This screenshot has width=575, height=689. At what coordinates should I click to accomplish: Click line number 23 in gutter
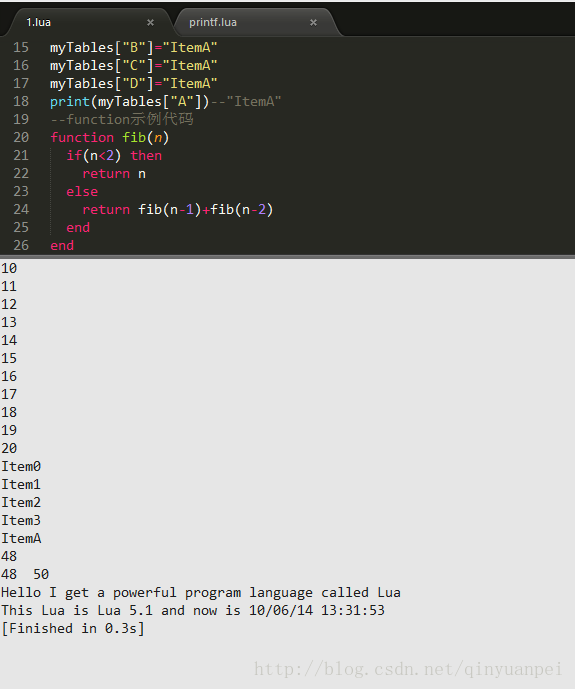coord(21,192)
